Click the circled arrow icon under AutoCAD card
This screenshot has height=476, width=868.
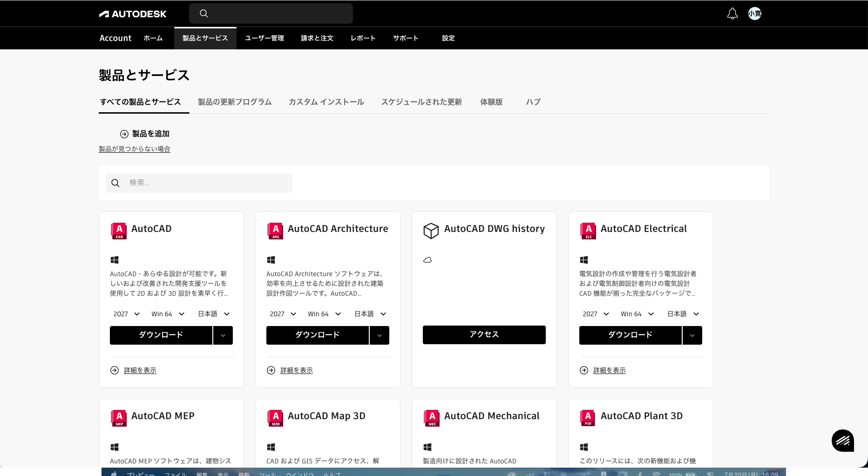click(115, 370)
